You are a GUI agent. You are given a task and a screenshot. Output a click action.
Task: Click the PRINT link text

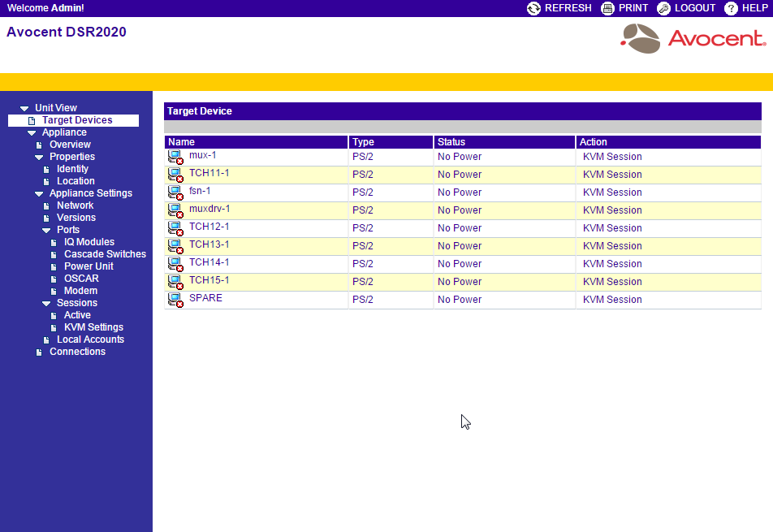(633, 8)
